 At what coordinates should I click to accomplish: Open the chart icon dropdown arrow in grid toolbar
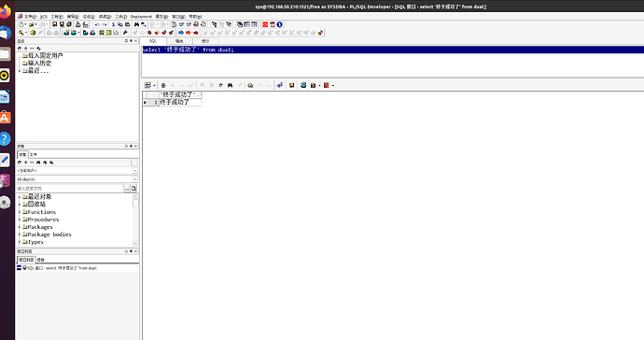[319, 86]
